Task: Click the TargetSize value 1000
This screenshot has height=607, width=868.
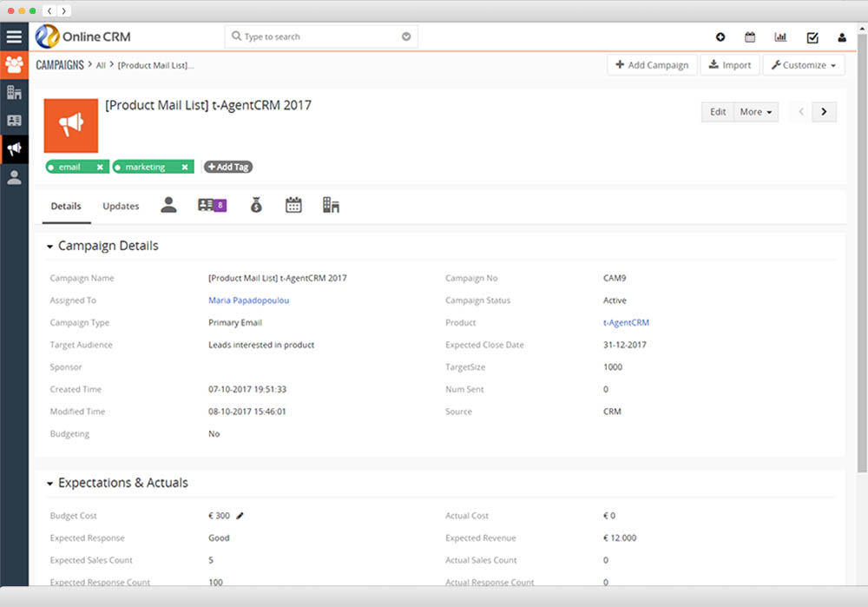Action: pyautogui.click(x=613, y=366)
